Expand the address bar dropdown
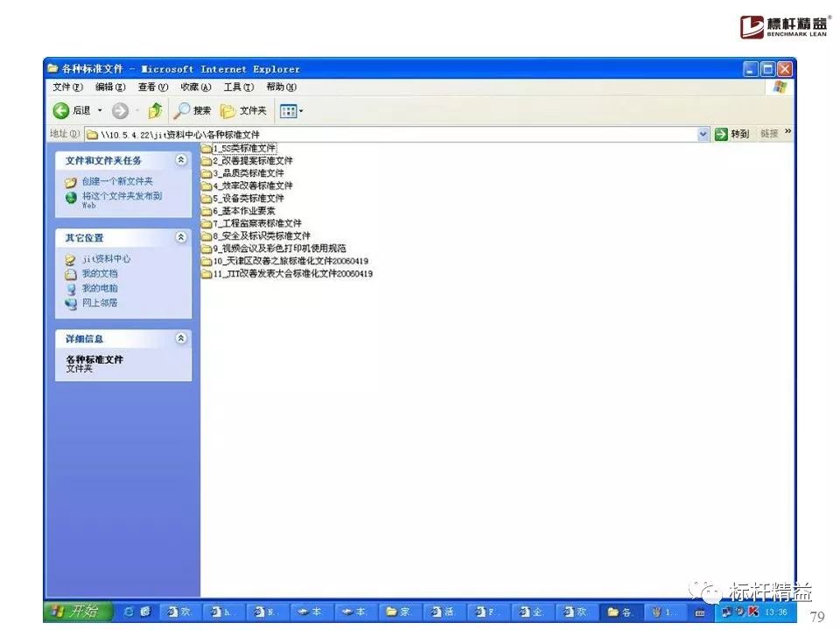840x630 pixels. [x=703, y=134]
